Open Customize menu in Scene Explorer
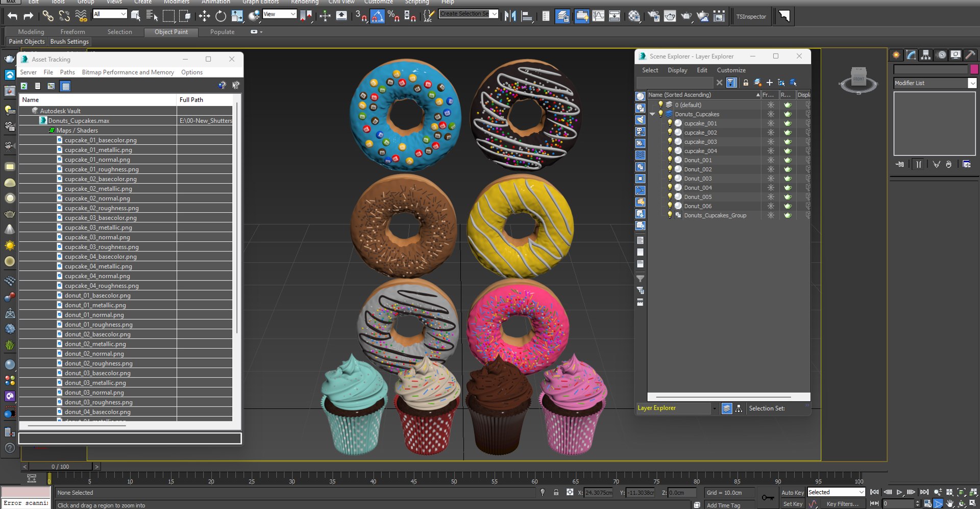This screenshot has height=509, width=980. (731, 70)
